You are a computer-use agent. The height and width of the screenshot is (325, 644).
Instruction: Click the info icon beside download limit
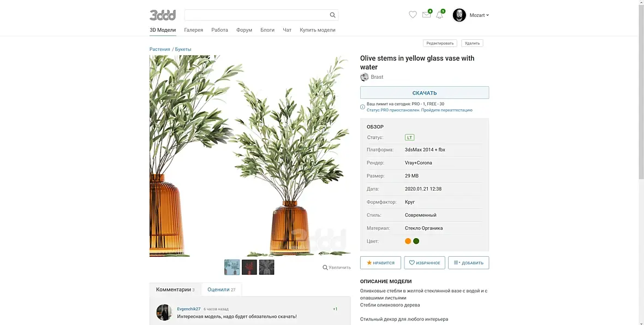coord(363,107)
